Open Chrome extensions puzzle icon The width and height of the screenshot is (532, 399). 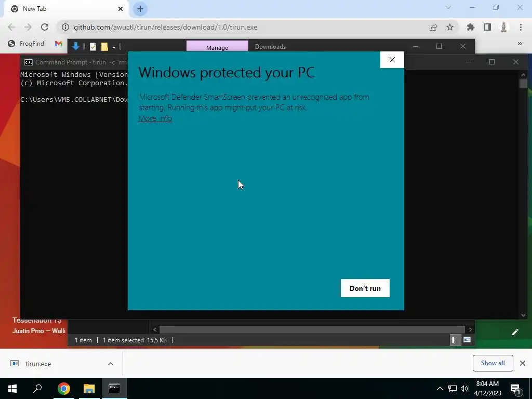tap(470, 27)
